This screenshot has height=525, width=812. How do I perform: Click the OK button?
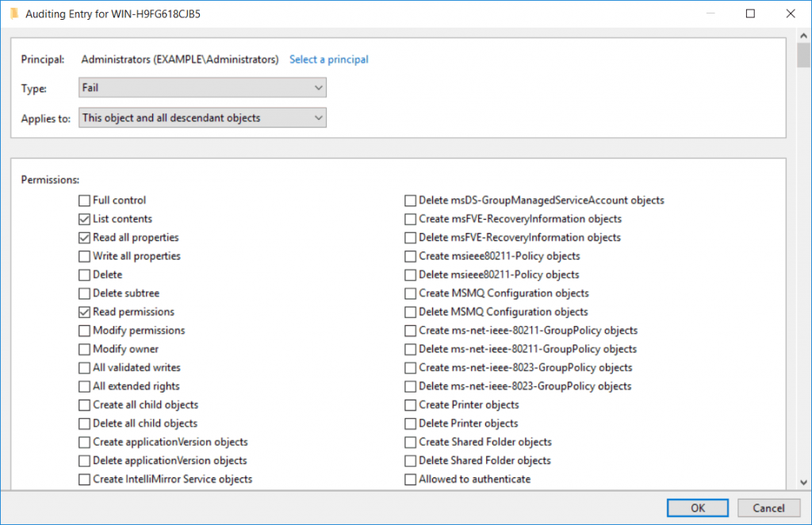click(697, 508)
